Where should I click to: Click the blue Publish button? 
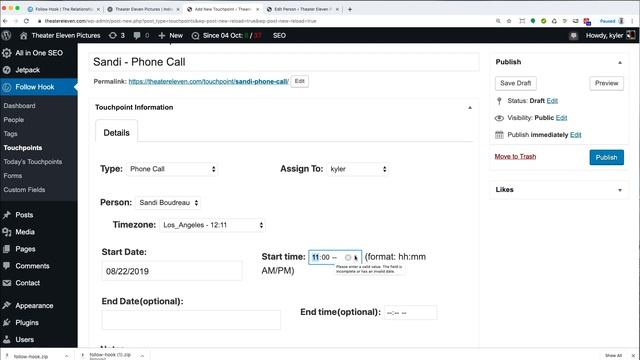(x=607, y=157)
